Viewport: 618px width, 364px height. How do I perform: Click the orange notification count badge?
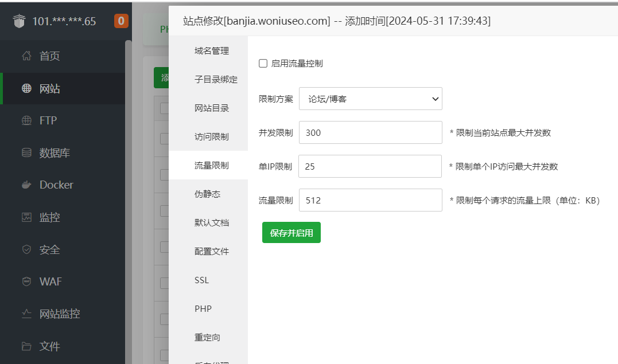121,22
